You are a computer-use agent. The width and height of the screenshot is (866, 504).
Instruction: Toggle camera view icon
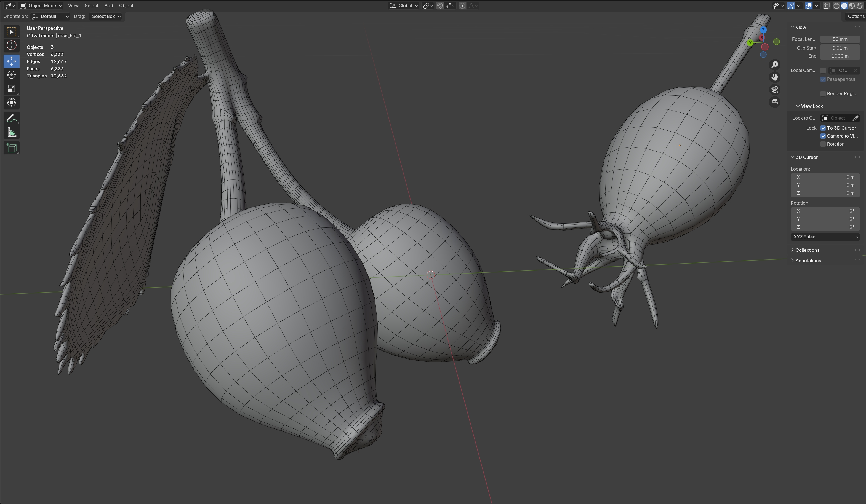coord(775,90)
